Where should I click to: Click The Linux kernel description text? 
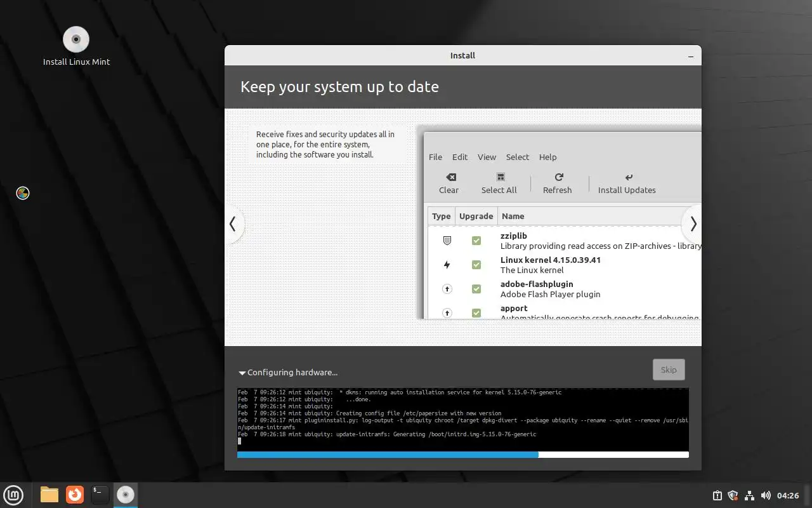click(532, 270)
